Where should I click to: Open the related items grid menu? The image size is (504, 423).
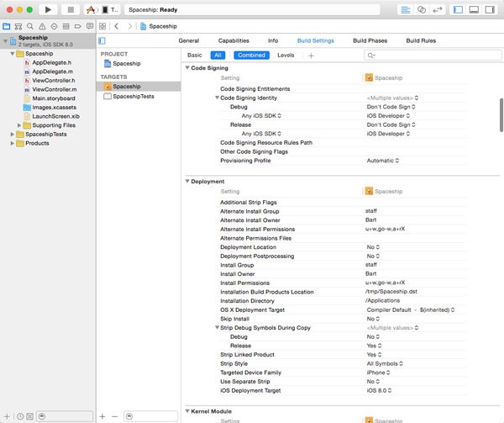pyautogui.click(x=102, y=26)
